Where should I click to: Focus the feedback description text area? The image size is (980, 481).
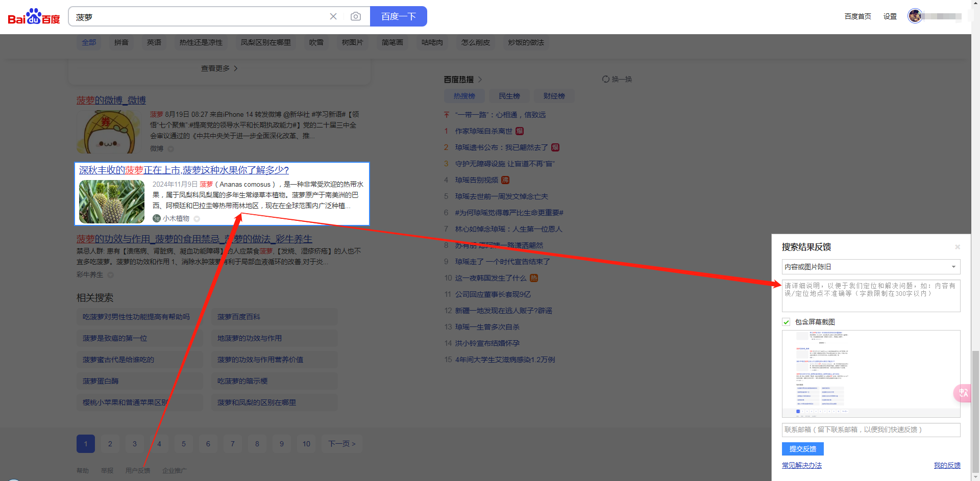(871, 295)
